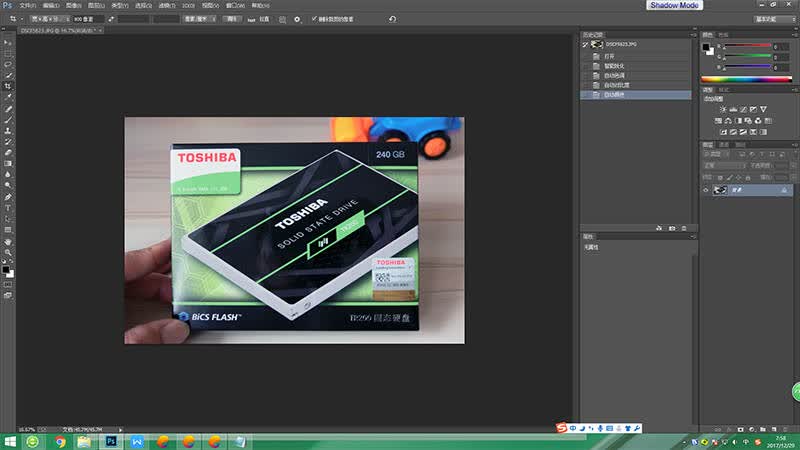Select the Horizontal Type tool
Screen dimensions: 800x450
8,208
